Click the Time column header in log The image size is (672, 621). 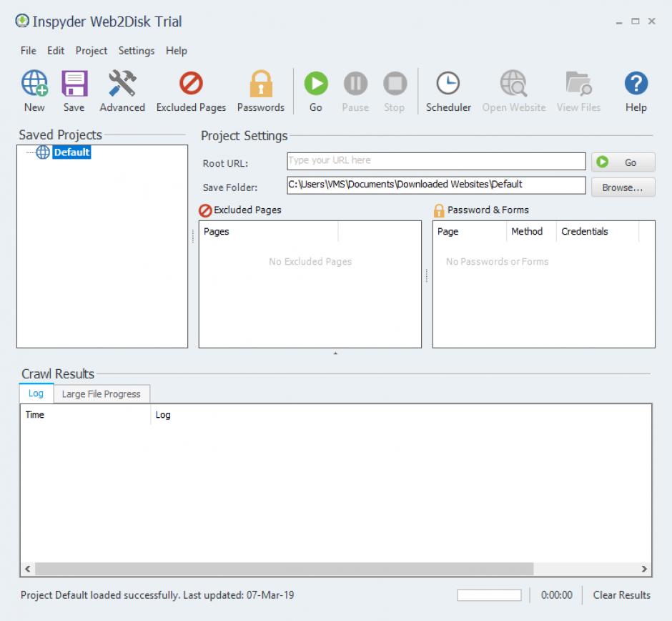86,415
